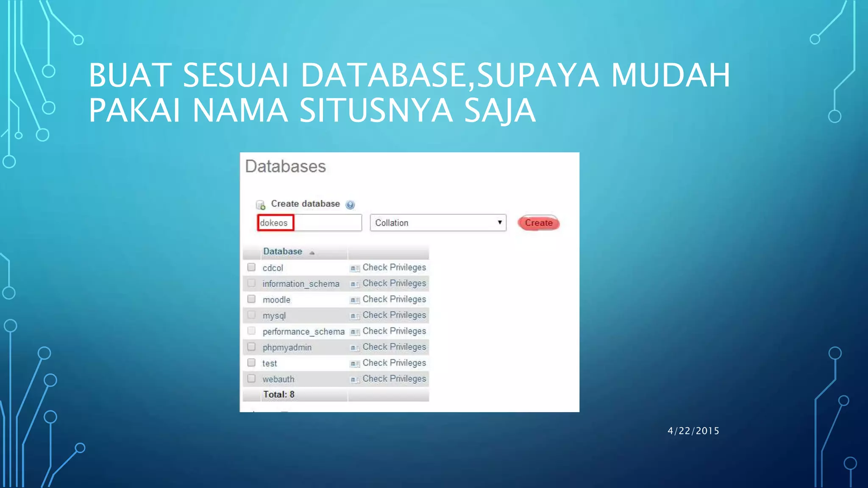Select the moodle database checkbox
This screenshot has height=488, width=868.
point(251,299)
